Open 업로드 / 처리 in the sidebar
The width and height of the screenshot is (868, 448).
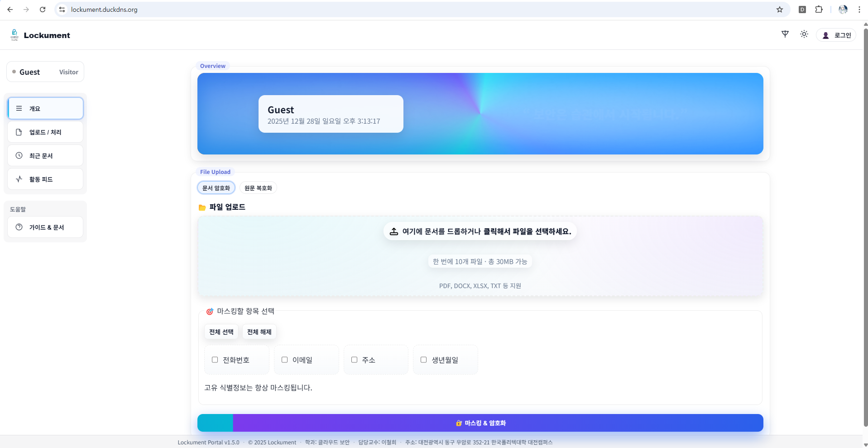(45, 132)
